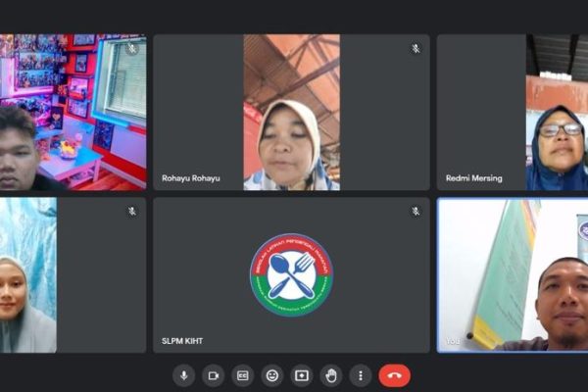Open the emoji reactions button
Image resolution: width=588 pixels, height=392 pixels.
point(272,375)
